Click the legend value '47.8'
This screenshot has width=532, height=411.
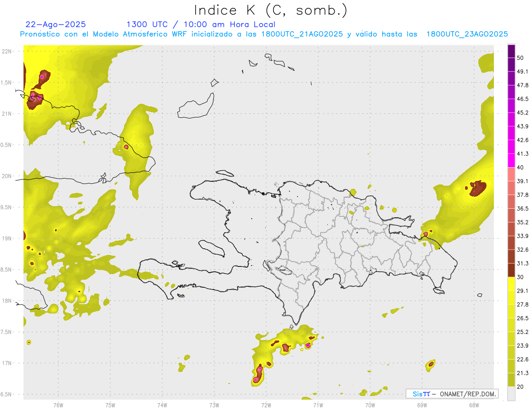point(523,85)
